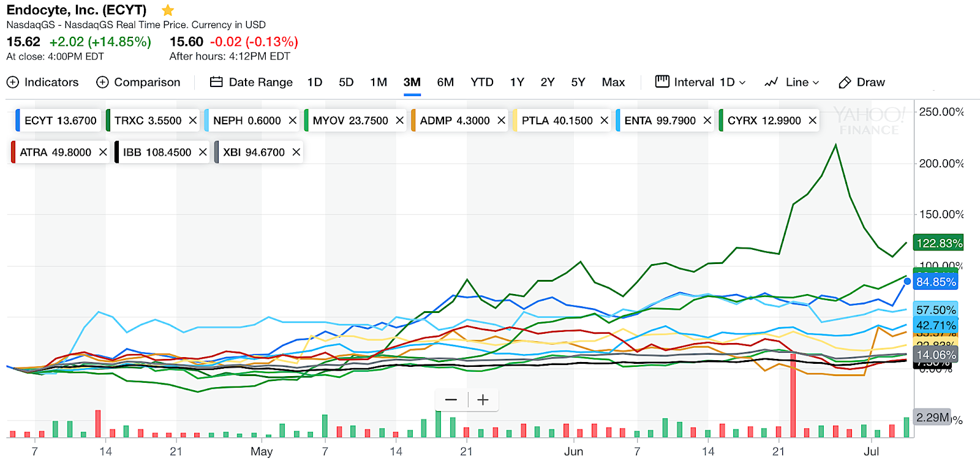
Task: Remove XBI comparison with its X
Action: tap(296, 152)
